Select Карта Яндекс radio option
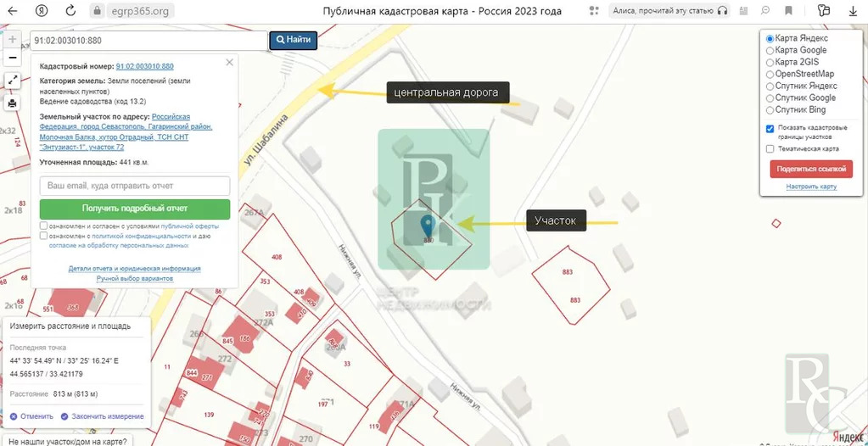The width and height of the screenshot is (868, 446). pos(770,39)
